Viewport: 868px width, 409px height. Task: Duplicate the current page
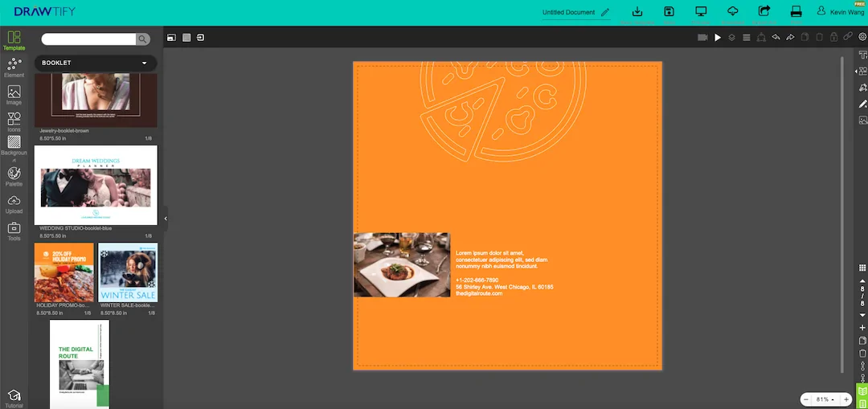click(862, 341)
